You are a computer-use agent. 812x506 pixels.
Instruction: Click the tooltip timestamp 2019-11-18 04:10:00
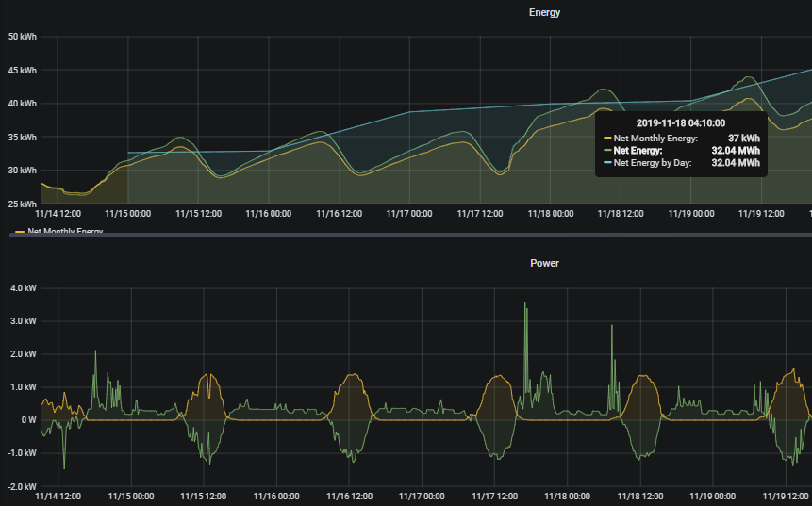pyautogui.click(x=681, y=123)
